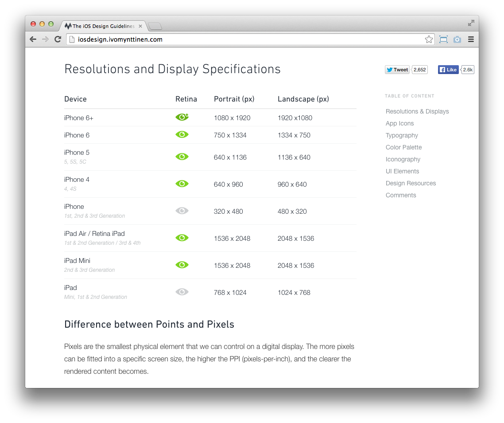Click the page document icon in address bar
The width and height of the screenshot is (504, 423).
(72, 39)
